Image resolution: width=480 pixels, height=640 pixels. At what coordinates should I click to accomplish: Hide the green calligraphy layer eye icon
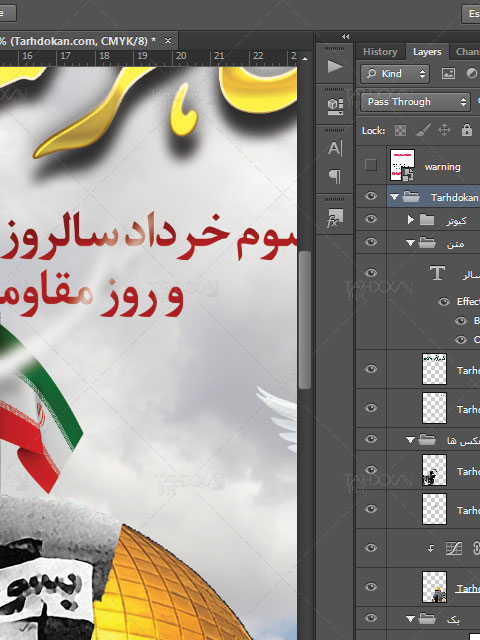tap(371, 369)
